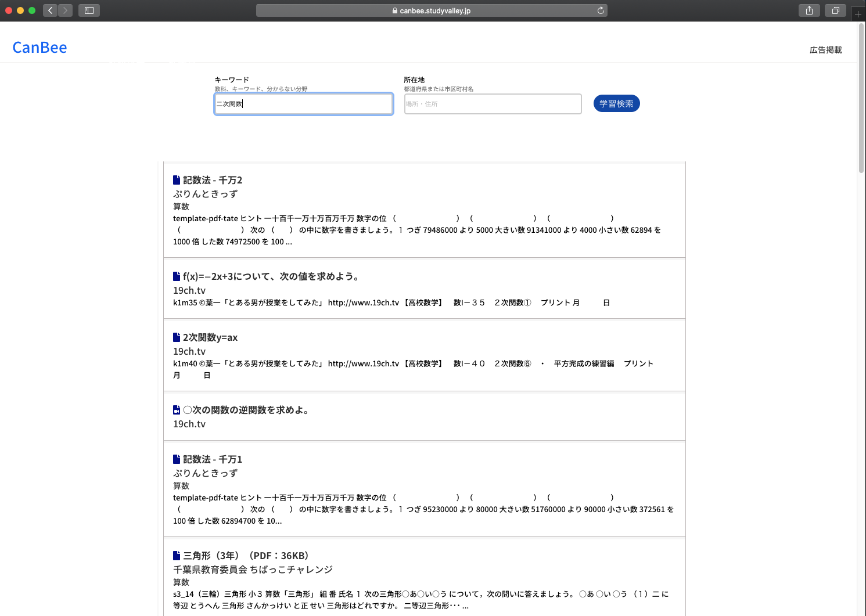Focus the キーワード input containing 二次関数
Screen dimensions: 866x616
(x=304, y=104)
